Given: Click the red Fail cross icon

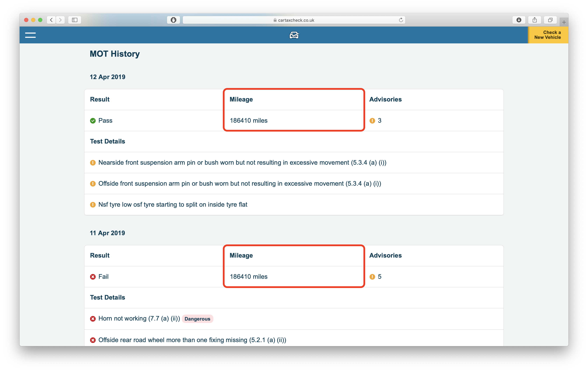Looking at the screenshot, I should pyautogui.click(x=93, y=277).
